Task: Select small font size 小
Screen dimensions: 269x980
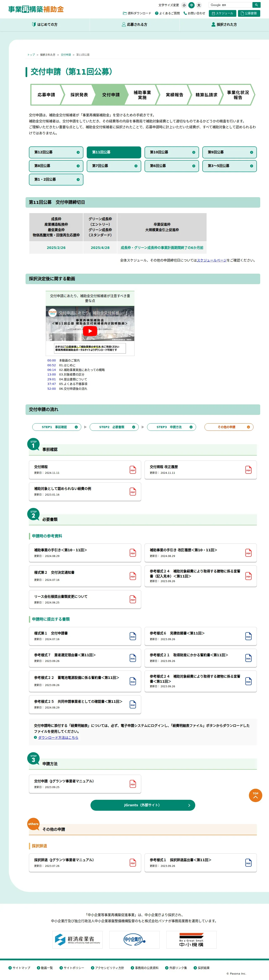Action: pyautogui.click(x=184, y=5)
